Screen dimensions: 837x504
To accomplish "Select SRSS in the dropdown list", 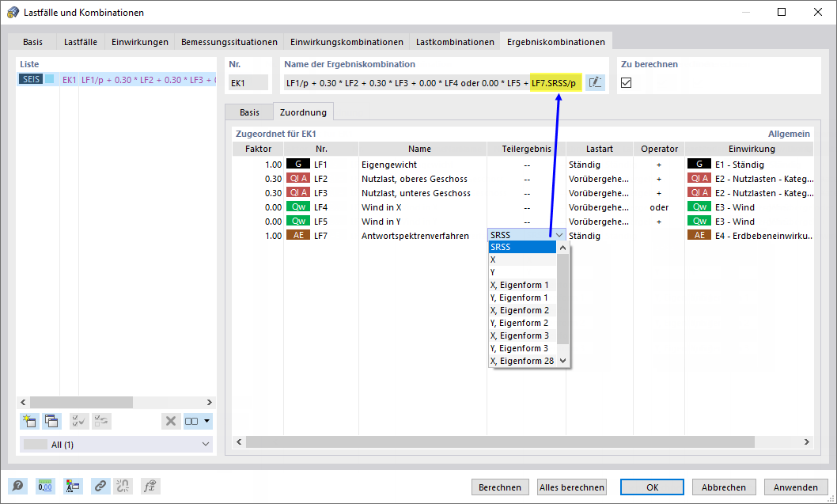I will 523,247.
